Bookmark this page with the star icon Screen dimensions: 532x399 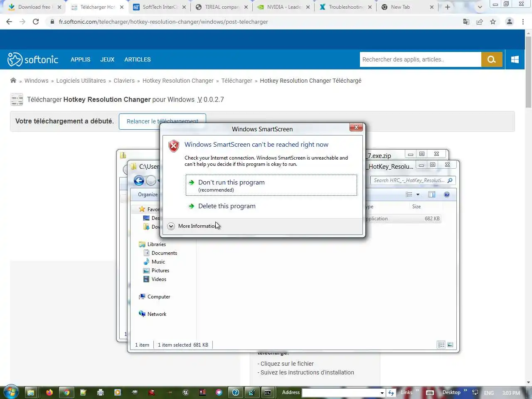tap(493, 22)
